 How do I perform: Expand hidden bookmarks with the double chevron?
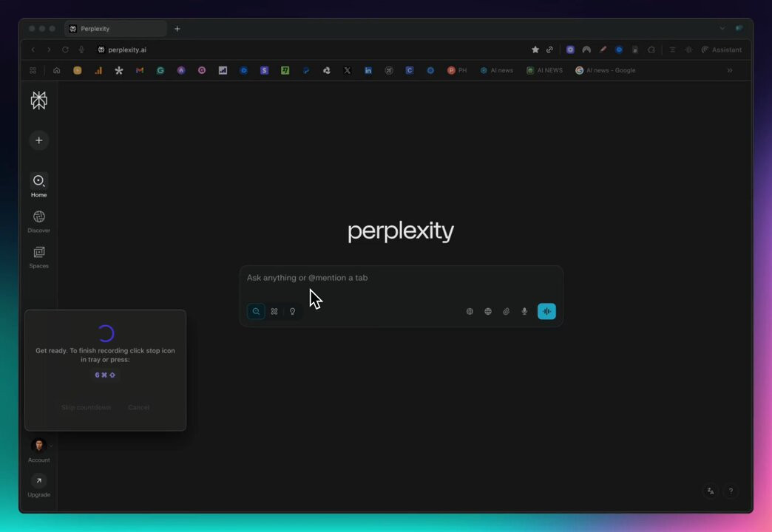click(730, 70)
